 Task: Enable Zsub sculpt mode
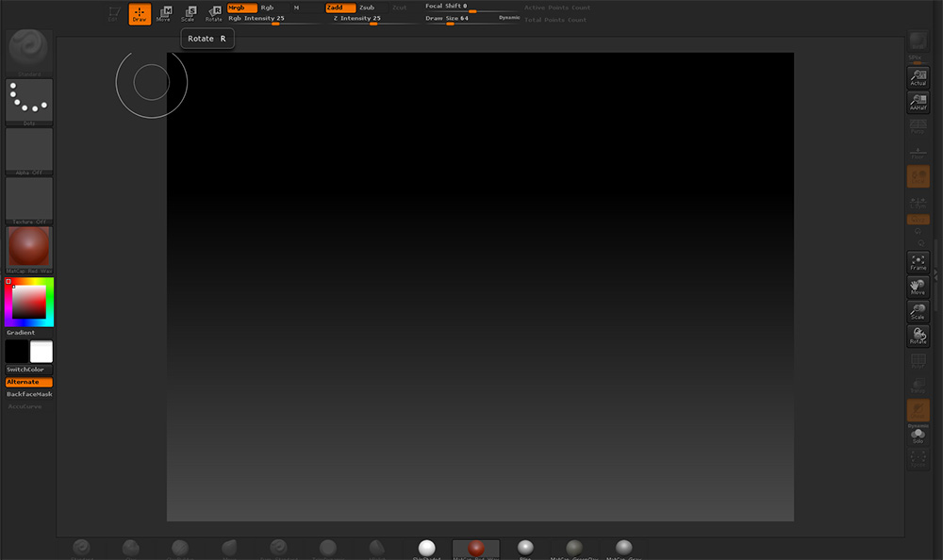point(367,8)
